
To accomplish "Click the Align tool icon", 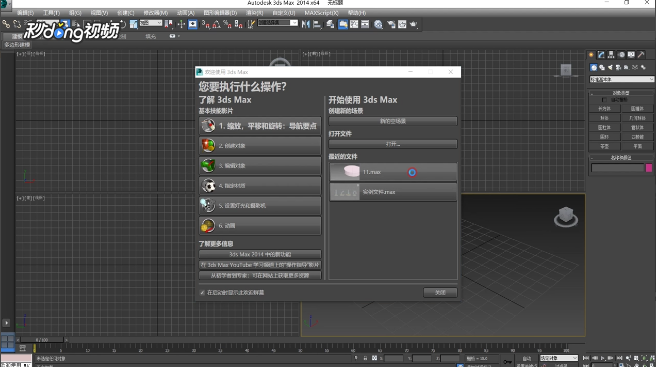I will pos(317,24).
